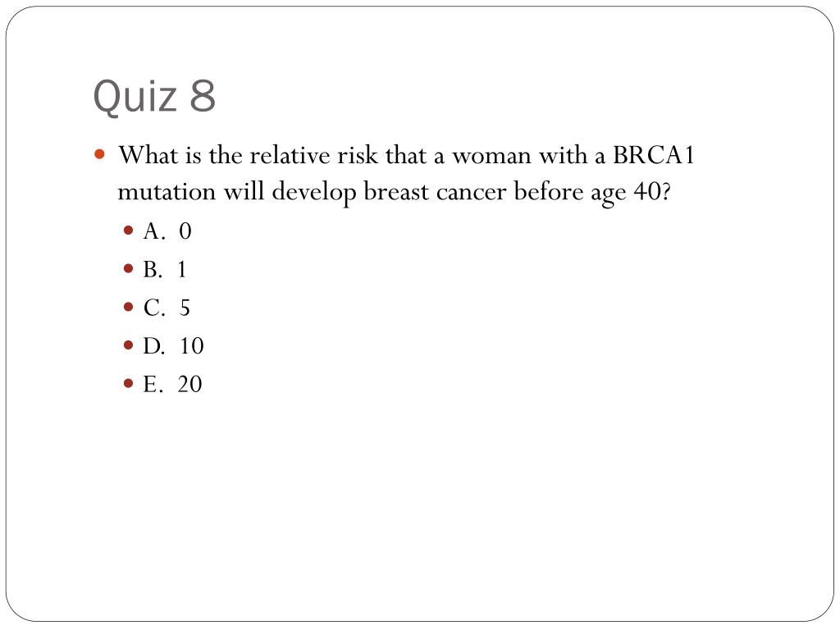Click 'breast cancer' in the question text
This screenshot has height=630, width=840.
click(435, 192)
